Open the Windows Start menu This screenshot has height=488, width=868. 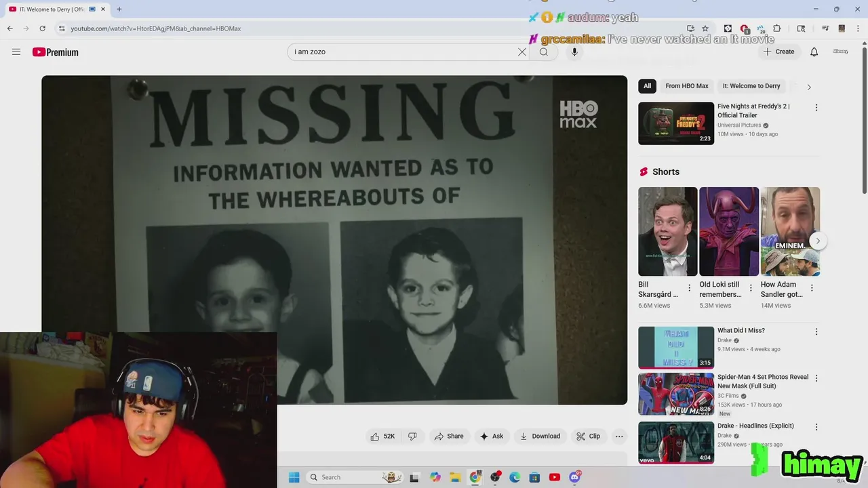[294, 477]
